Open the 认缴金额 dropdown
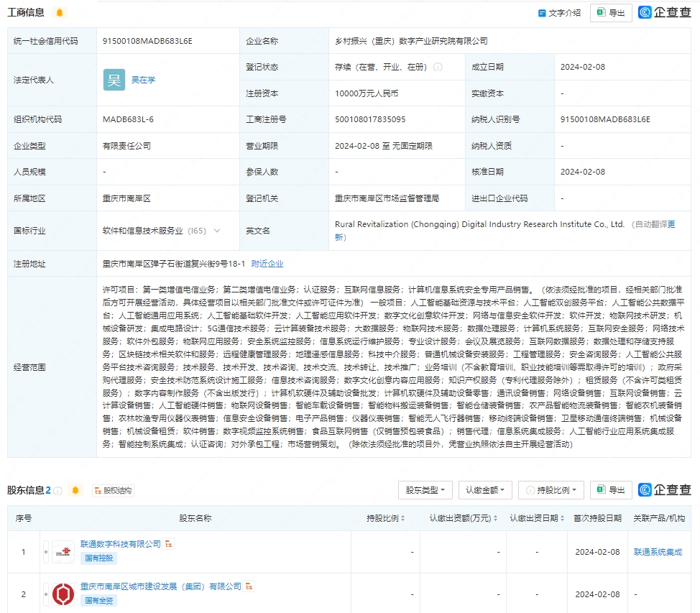Viewport: 700px width, 613px height. click(x=485, y=490)
